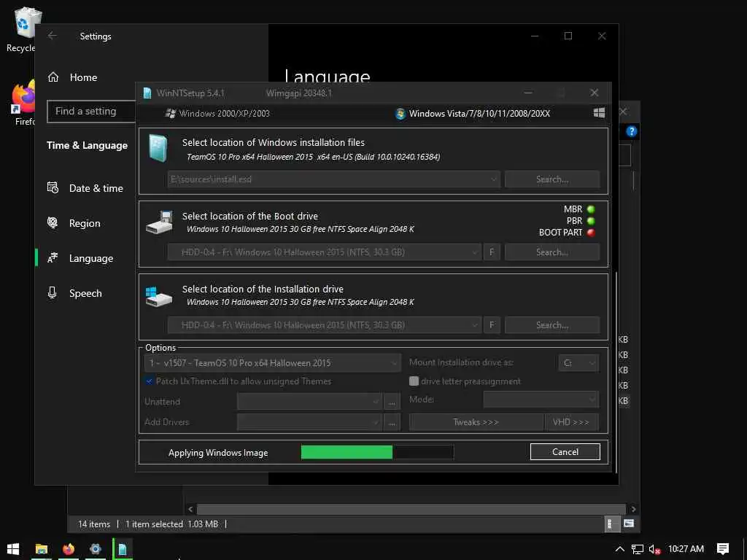Open the Settings gear on the taskbar
Screen dimensions: 747x560
[96, 549]
